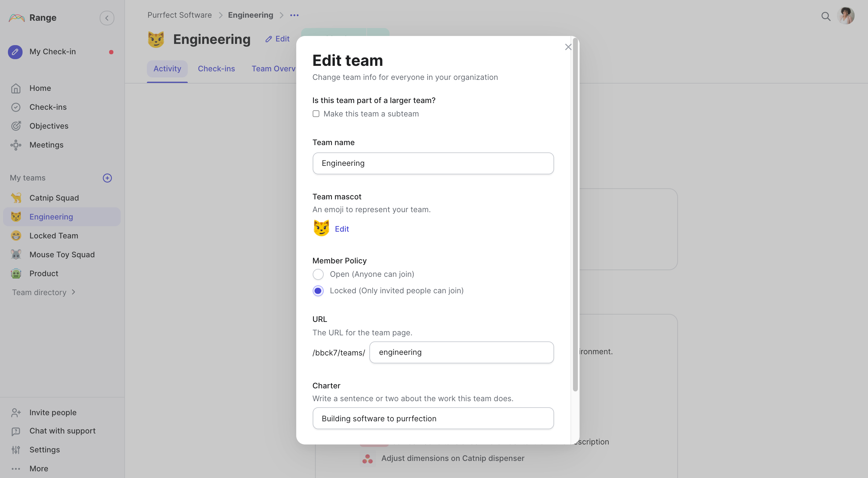
Task: Click the chevron after Engineering breadcrumb
Action: click(x=281, y=15)
